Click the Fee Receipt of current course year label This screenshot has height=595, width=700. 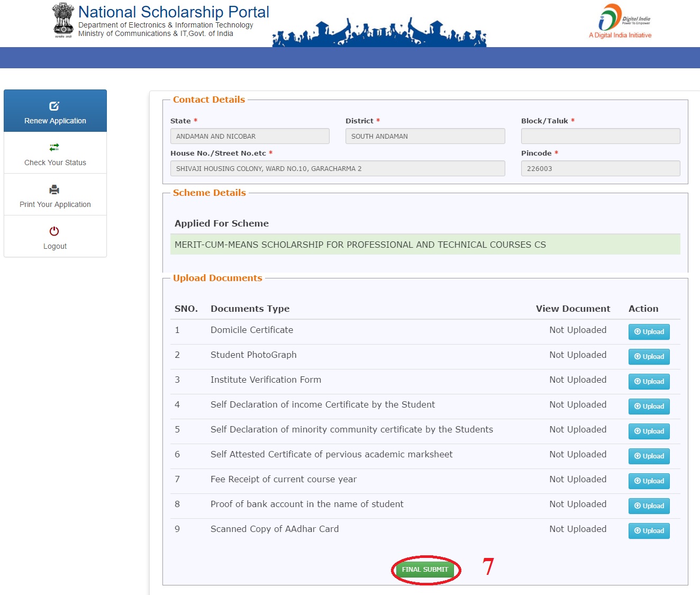click(284, 479)
